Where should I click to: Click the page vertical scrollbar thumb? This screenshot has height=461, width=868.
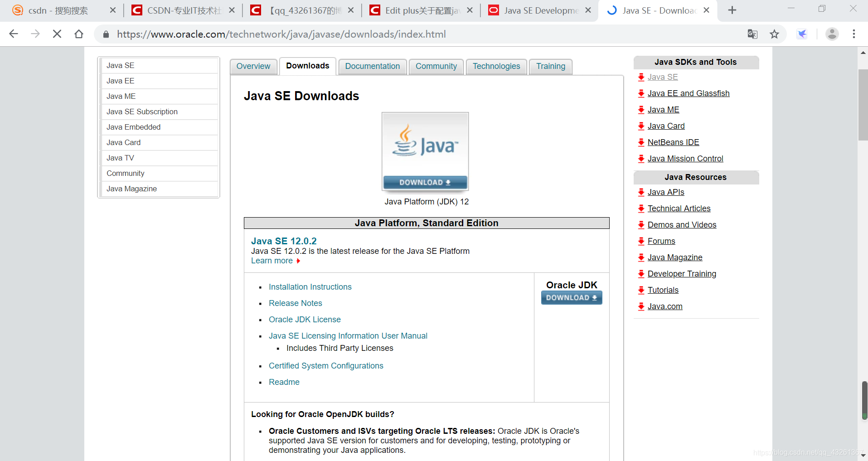click(863, 105)
